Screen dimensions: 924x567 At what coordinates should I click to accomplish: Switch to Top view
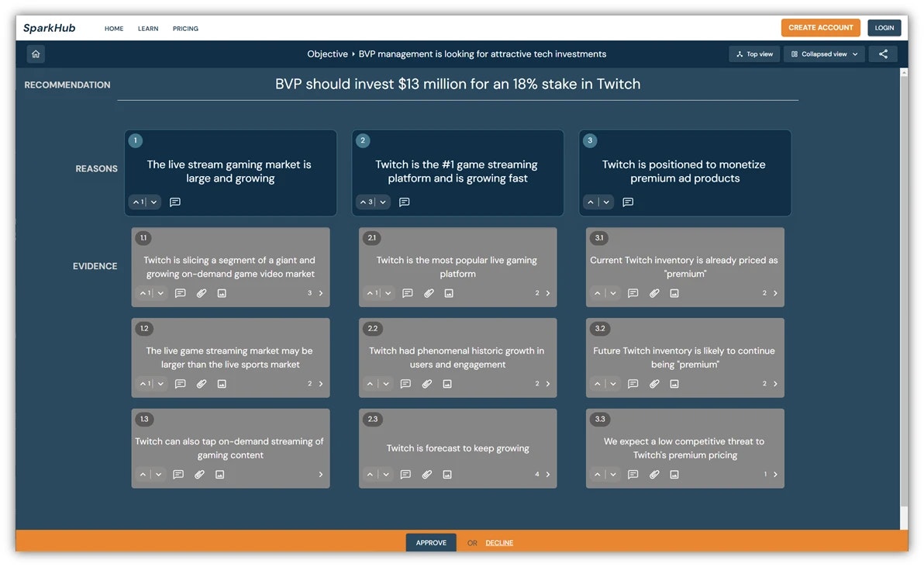point(755,54)
